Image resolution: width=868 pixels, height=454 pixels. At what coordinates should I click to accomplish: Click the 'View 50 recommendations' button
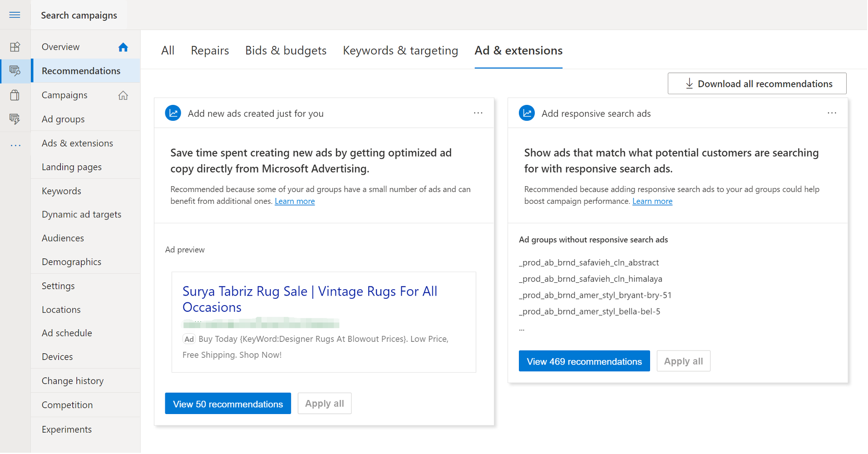pos(228,403)
